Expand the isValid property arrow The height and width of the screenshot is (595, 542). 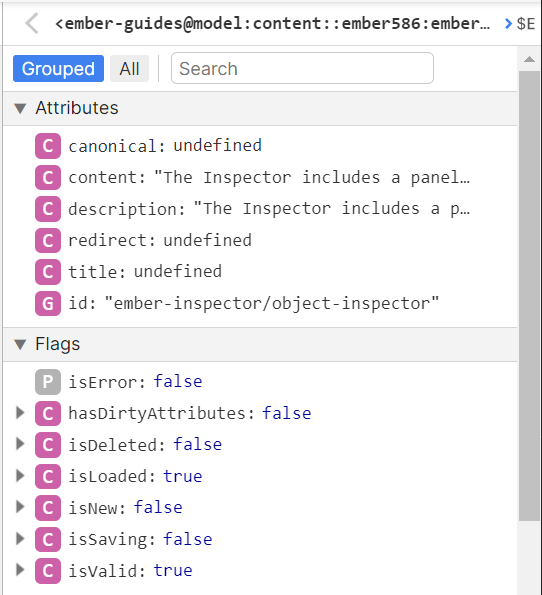point(20,570)
